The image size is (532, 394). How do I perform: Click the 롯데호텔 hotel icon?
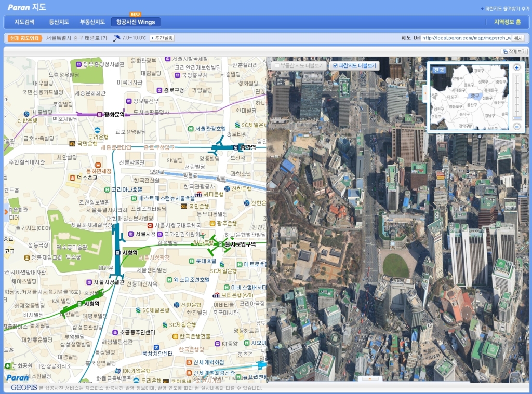(x=191, y=261)
